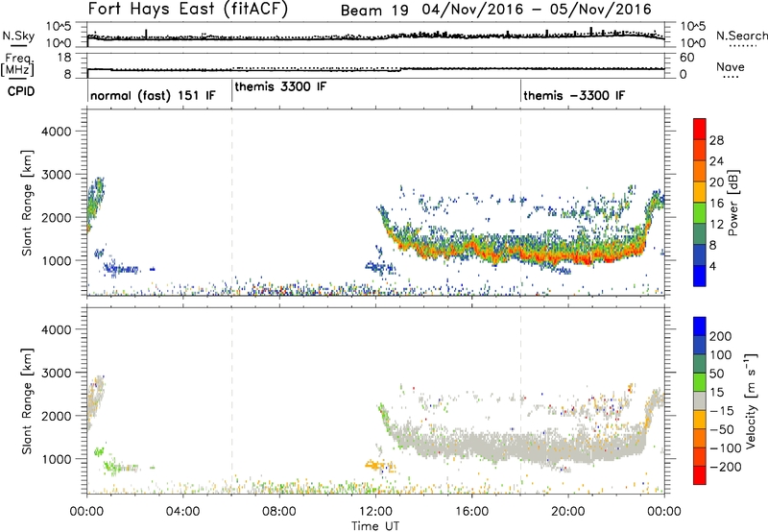Click the solid line key under 'N.Sky'
This screenshot has width=768, height=532.
[x=18, y=45]
